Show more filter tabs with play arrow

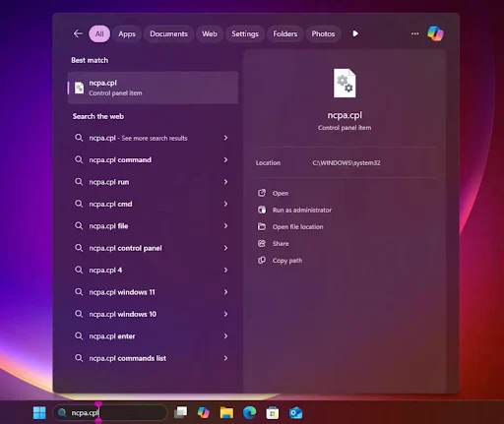(x=355, y=33)
